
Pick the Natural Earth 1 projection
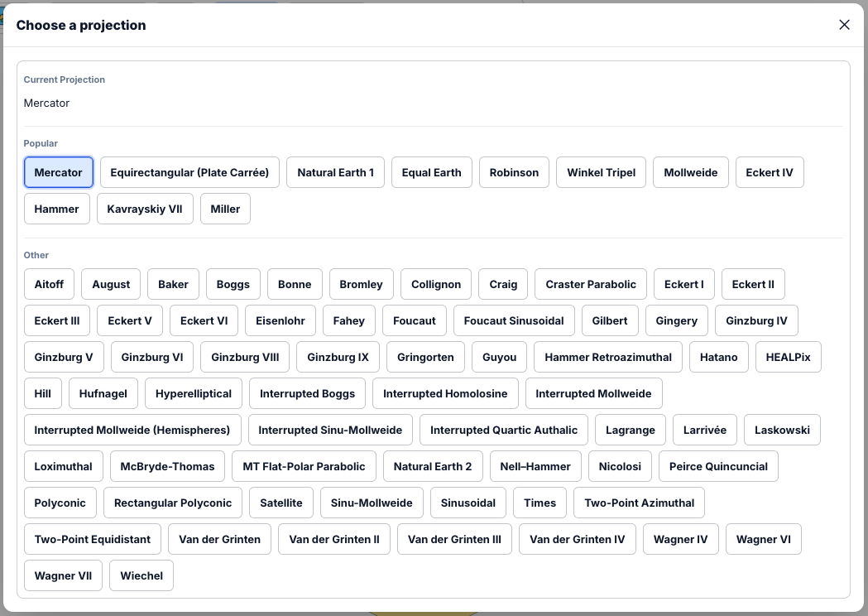tap(335, 172)
